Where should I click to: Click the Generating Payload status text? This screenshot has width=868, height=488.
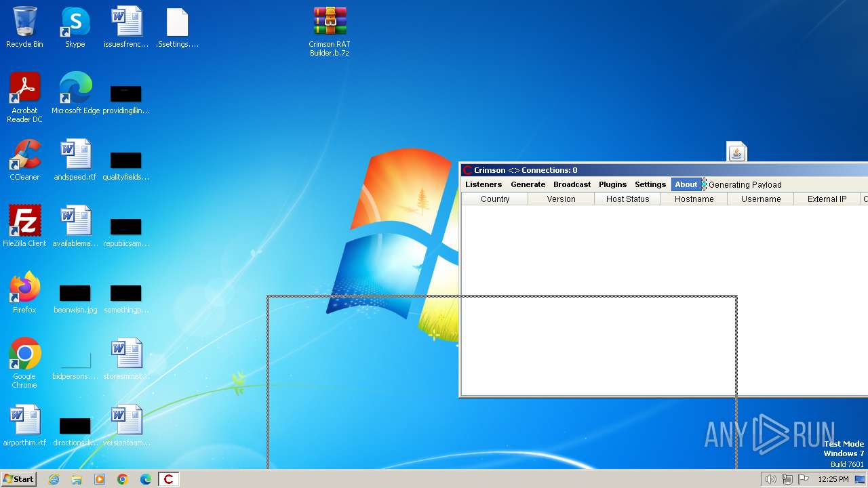click(745, 184)
